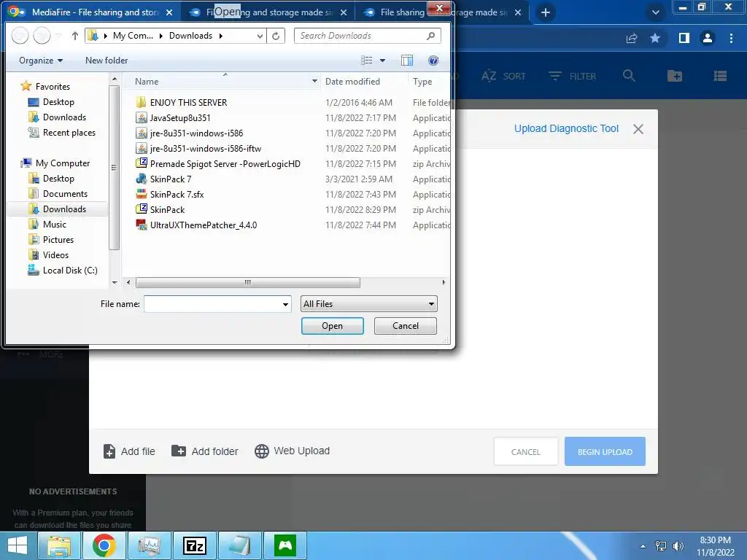Bookmark this page with the star icon
This screenshot has width=747, height=560.
656,38
